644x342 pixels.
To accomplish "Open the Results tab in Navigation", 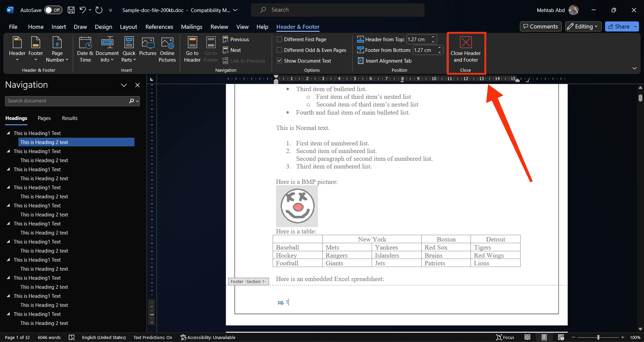I will click(70, 118).
